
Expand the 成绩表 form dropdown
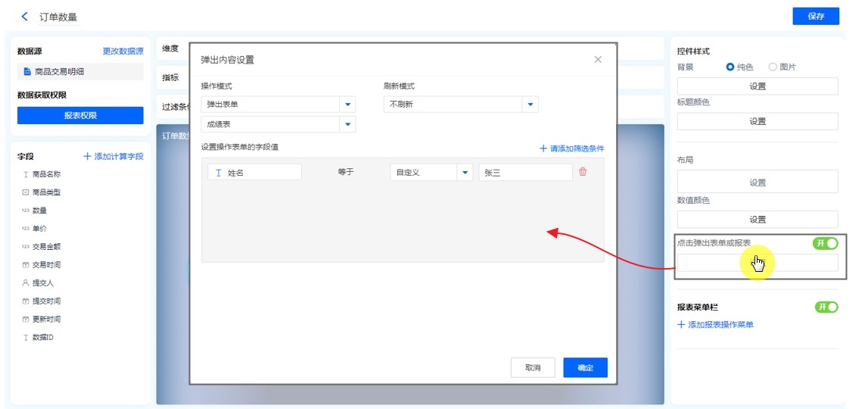coord(347,124)
